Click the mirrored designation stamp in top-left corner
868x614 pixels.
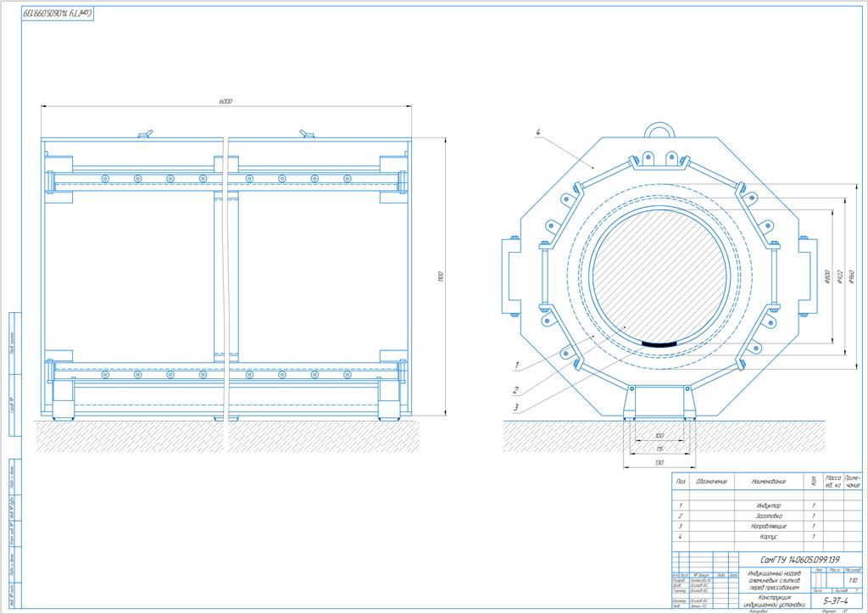(x=58, y=13)
